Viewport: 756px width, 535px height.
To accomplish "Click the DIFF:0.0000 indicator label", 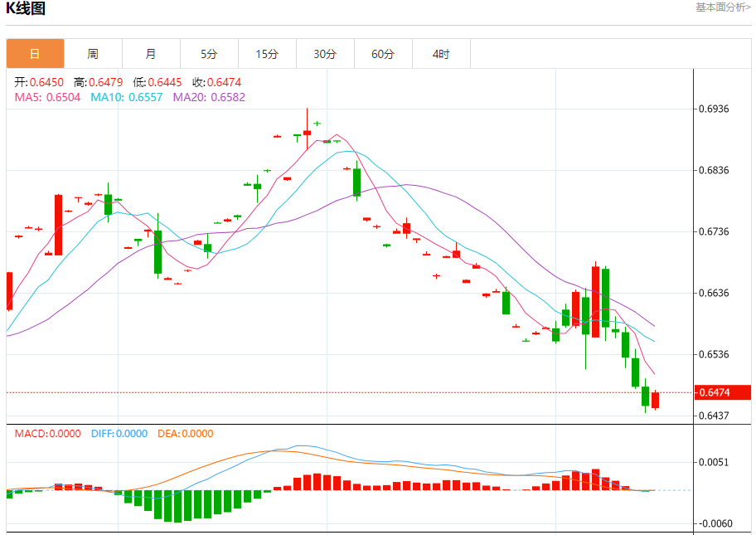I will point(119,434).
